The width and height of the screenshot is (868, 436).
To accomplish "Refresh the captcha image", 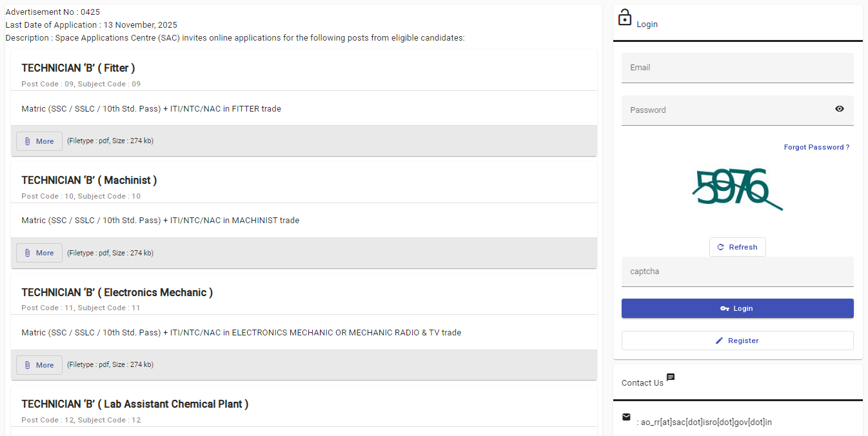I will coord(737,247).
